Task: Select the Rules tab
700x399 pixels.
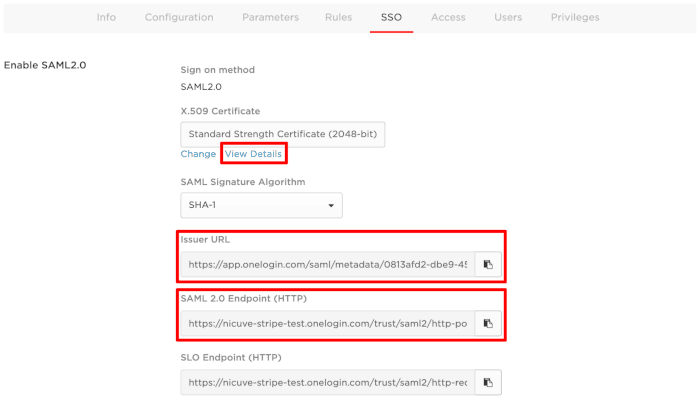Action: 338,17
